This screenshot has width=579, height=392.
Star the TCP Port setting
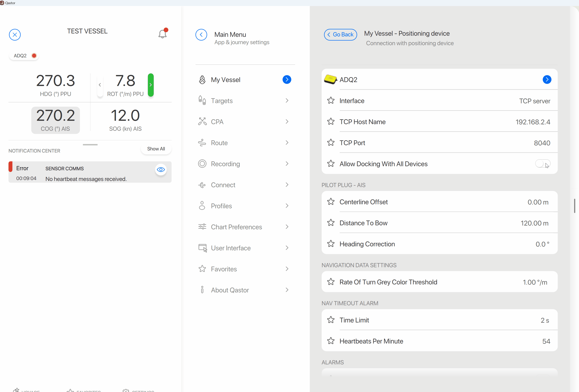[x=331, y=143]
